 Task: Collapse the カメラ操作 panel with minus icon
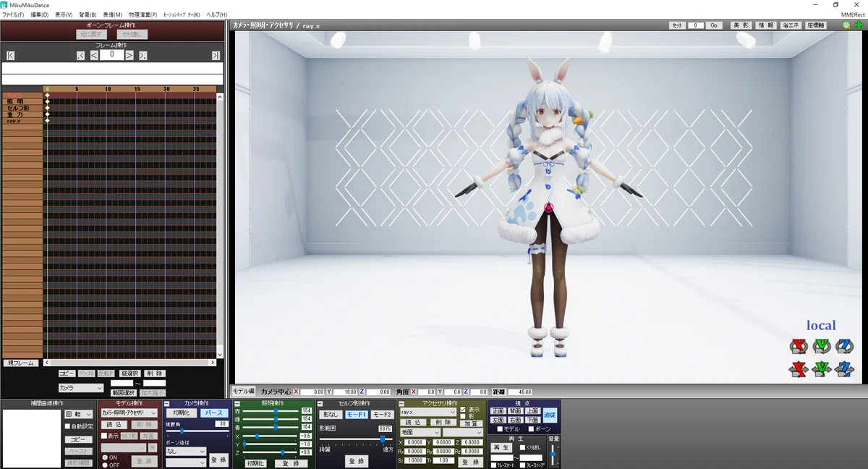point(167,403)
